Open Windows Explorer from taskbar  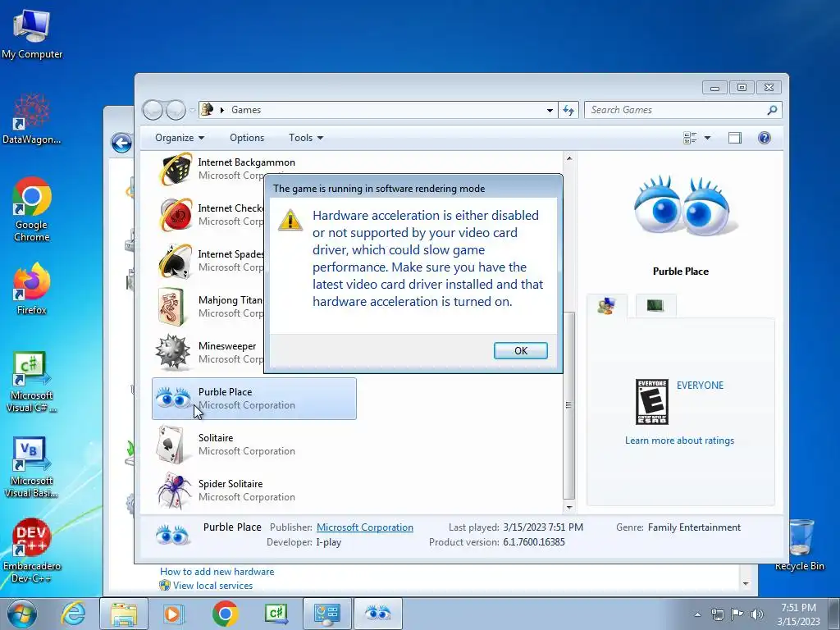[124, 614]
